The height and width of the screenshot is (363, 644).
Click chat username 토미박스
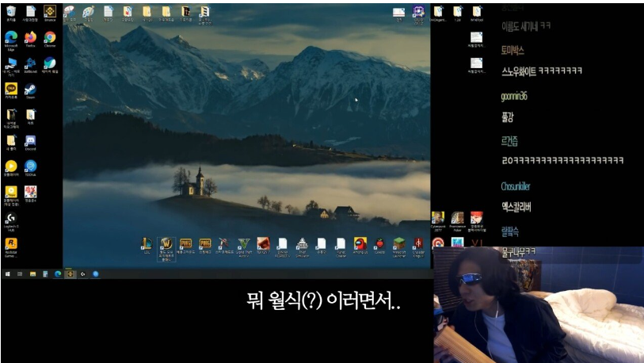[513, 51]
